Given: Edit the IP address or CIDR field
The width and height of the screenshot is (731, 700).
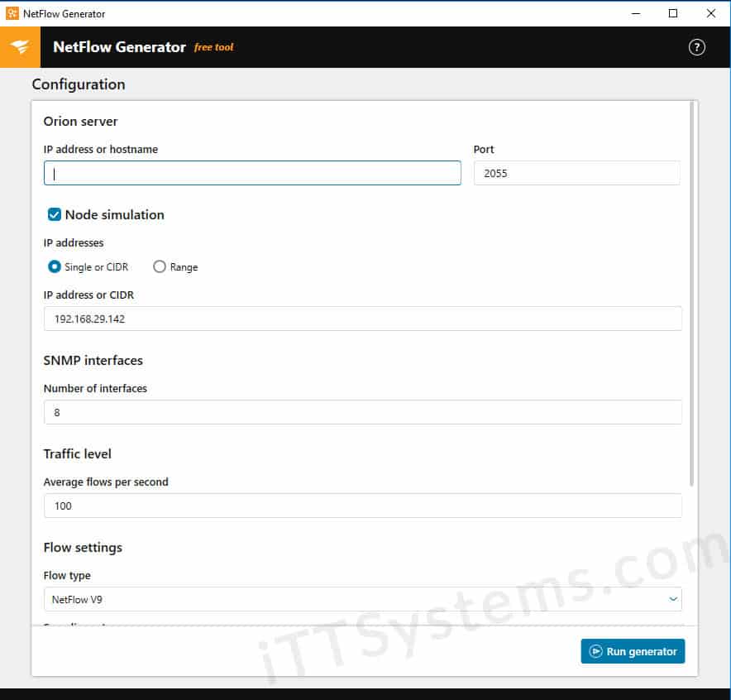Looking at the screenshot, I should 363,319.
